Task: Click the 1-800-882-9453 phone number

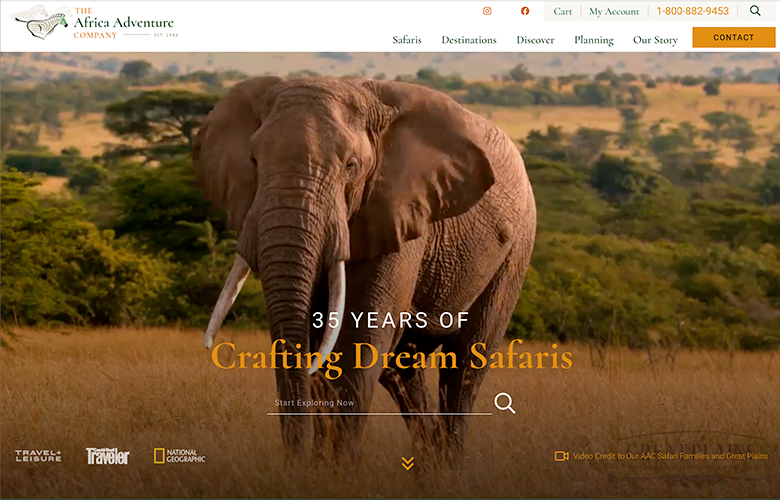Action: [x=692, y=11]
